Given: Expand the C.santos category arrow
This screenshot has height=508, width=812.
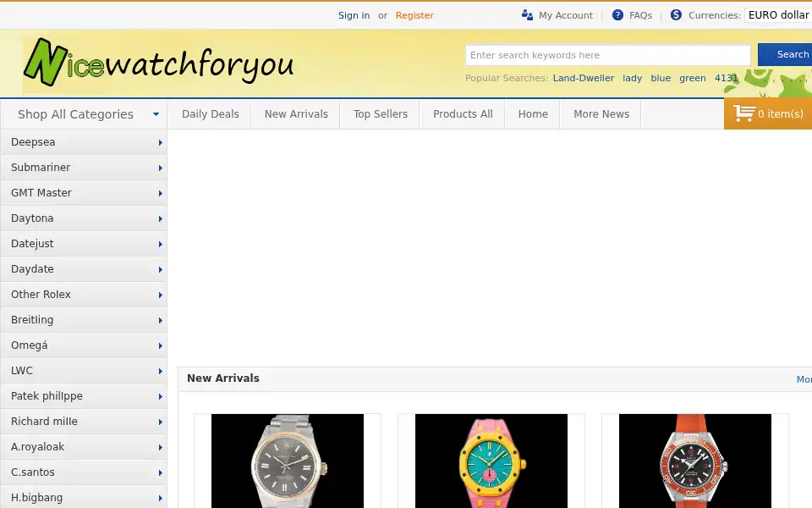Looking at the screenshot, I should (x=161, y=472).
